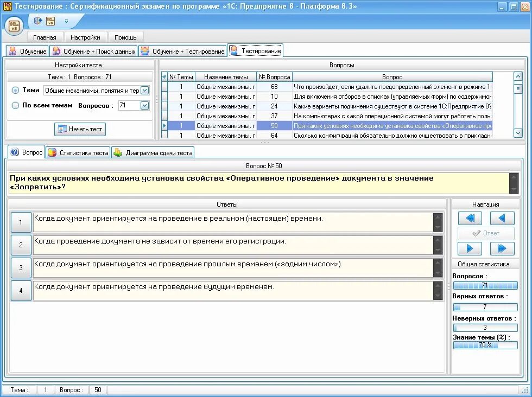Jump to first question with double-left arrow
Viewport: 532px width, 397px height.
click(470, 218)
